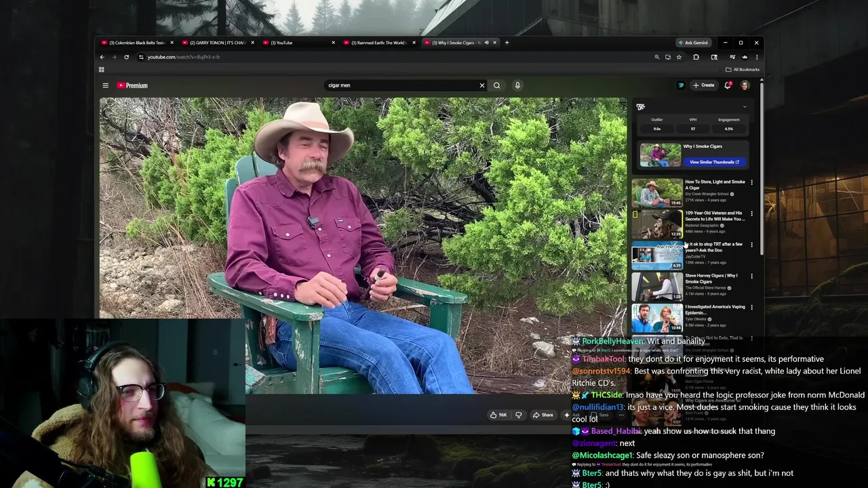Mute the Why I Smoke Cigars tab audio

pos(486,43)
